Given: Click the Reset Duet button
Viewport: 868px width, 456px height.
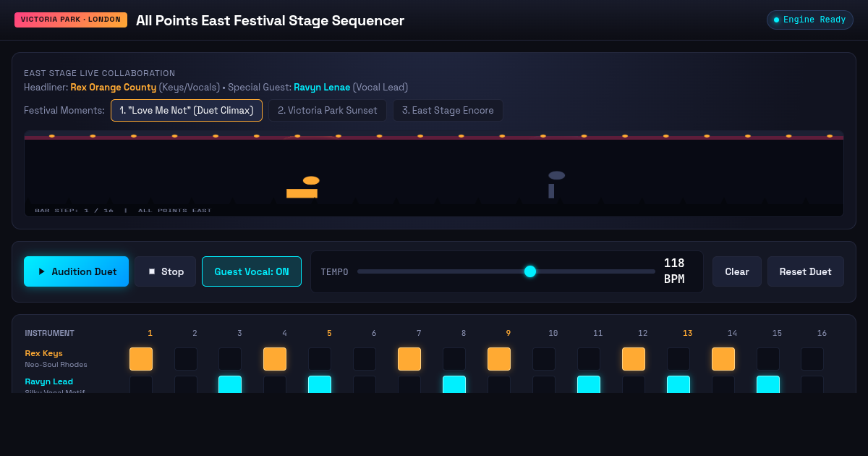Looking at the screenshot, I should 806,271.
